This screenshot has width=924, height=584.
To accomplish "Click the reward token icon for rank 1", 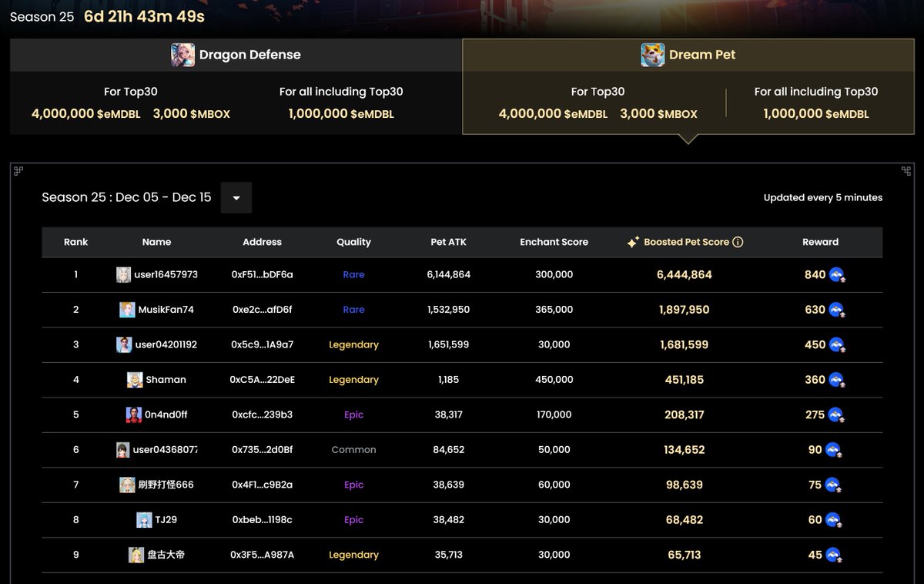I will [837, 275].
